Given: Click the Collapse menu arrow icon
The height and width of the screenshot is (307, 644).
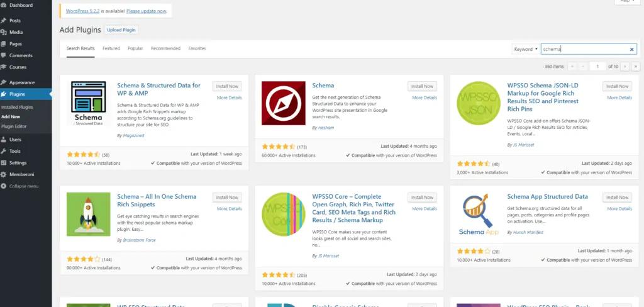Looking at the screenshot, I should coord(3,186).
